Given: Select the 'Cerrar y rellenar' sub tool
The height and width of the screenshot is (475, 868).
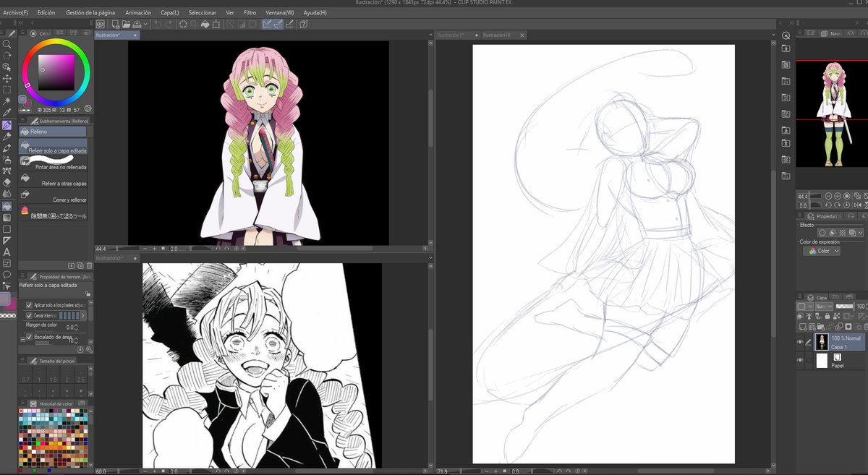Looking at the screenshot, I should click(54, 197).
